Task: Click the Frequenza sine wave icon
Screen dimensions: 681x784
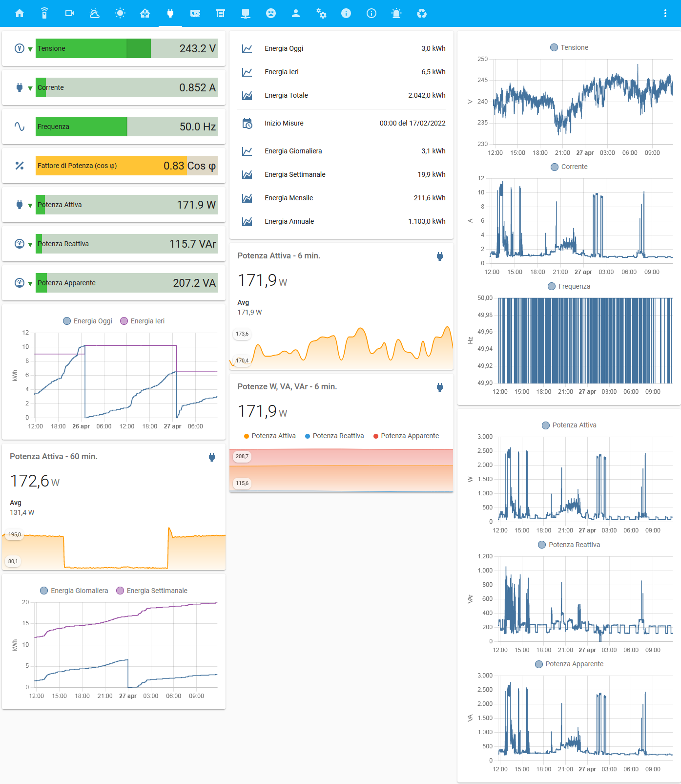Action: [20, 127]
